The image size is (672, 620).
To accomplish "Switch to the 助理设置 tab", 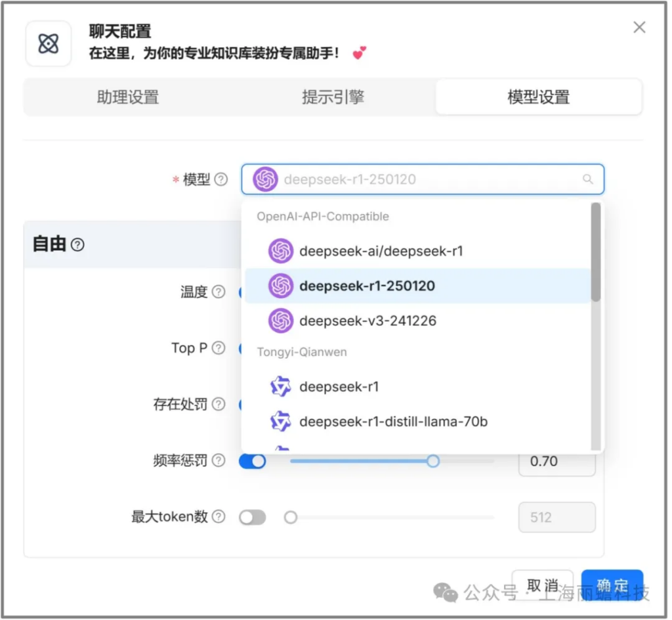I will [128, 97].
